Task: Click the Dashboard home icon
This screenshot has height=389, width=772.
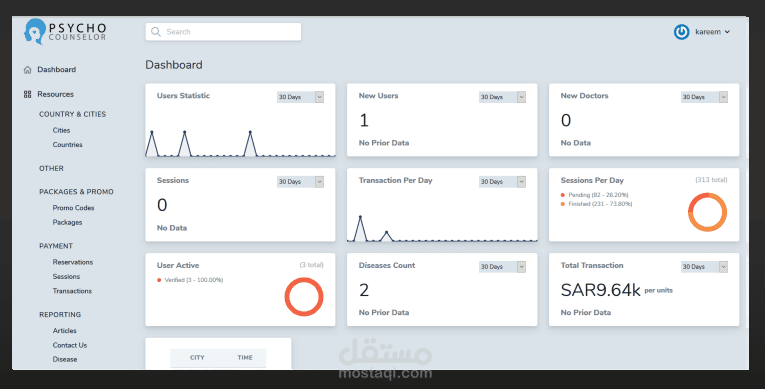Action: pyautogui.click(x=28, y=70)
